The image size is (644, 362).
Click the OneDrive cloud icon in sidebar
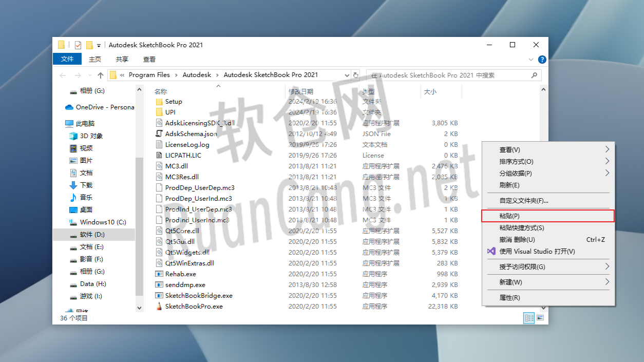(x=69, y=107)
